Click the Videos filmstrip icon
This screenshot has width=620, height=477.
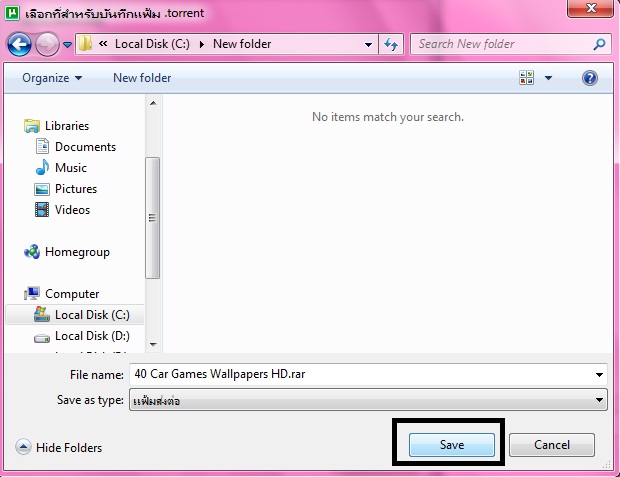tap(42, 210)
